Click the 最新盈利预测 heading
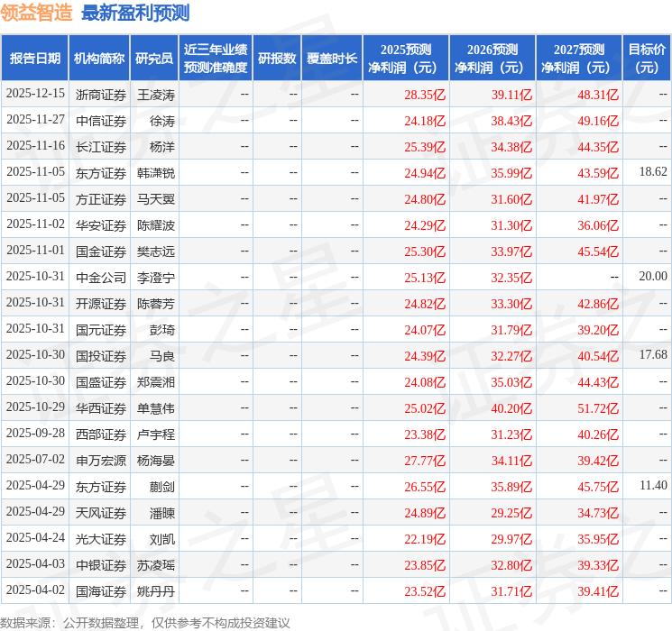 pyautogui.click(x=135, y=13)
